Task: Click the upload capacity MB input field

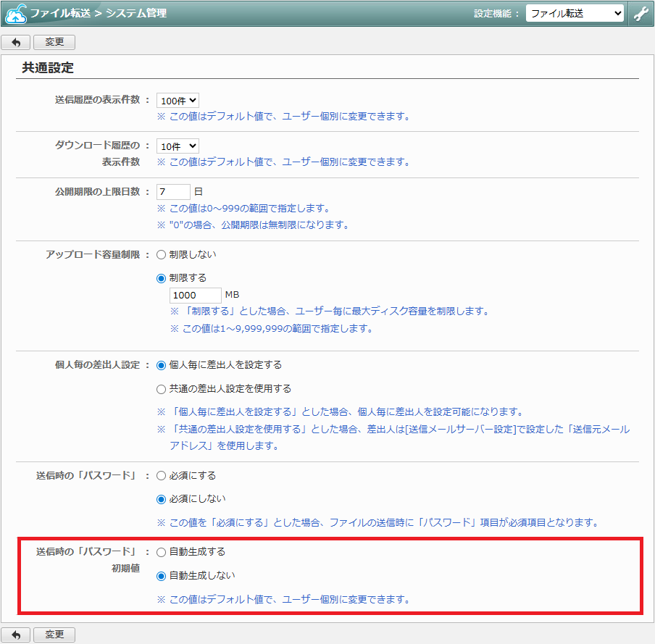Action: [x=195, y=296]
